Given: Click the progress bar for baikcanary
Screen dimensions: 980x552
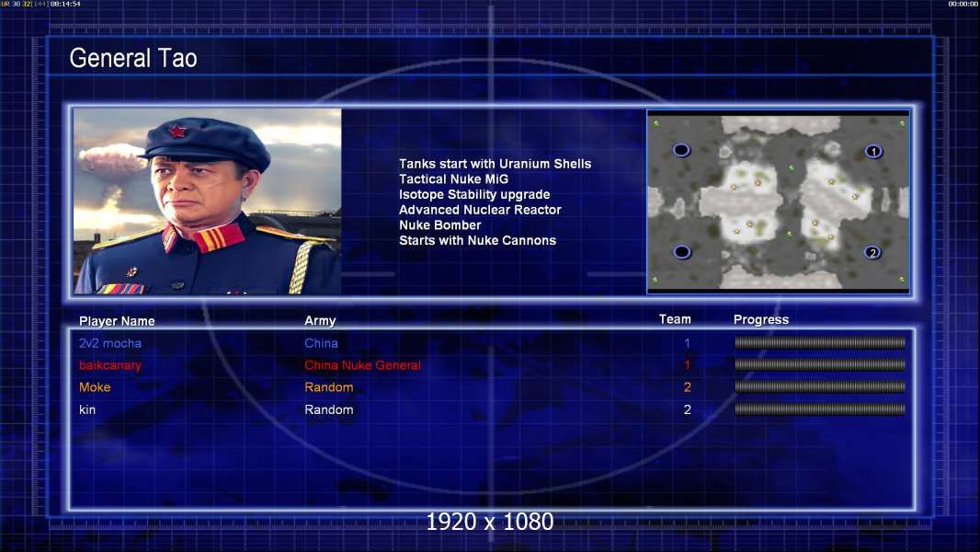Looking at the screenshot, I should [x=820, y=364].
